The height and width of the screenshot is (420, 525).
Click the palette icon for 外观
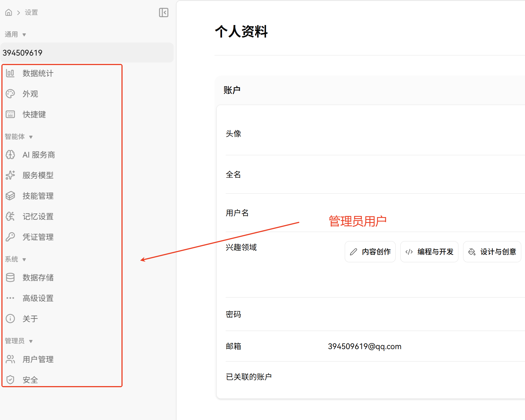(10, 94)
